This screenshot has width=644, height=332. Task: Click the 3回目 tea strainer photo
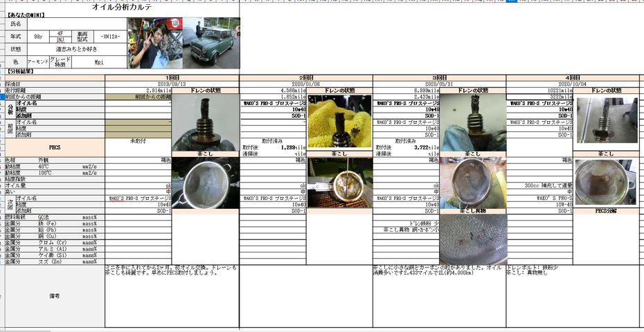tap(473, 183)
